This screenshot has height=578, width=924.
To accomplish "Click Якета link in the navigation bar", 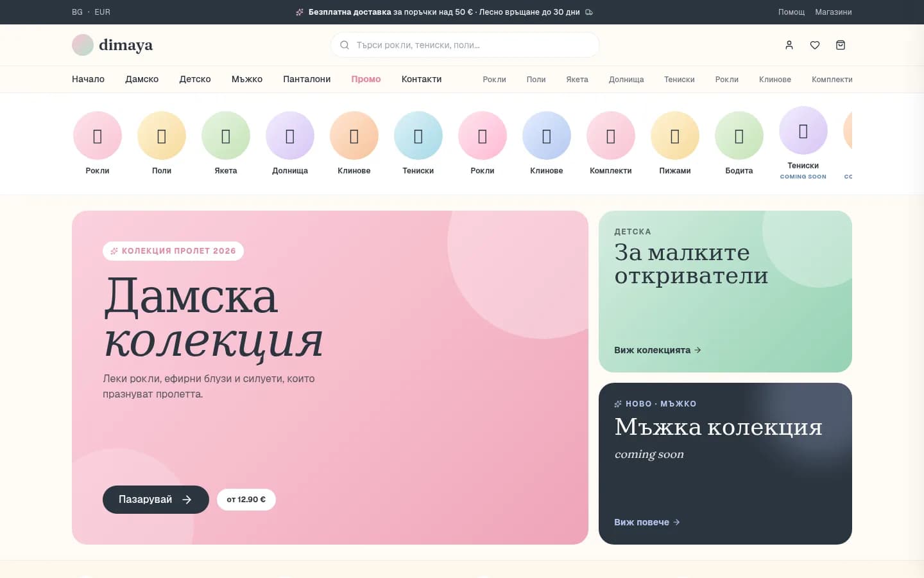I will (x=577, y=80).
